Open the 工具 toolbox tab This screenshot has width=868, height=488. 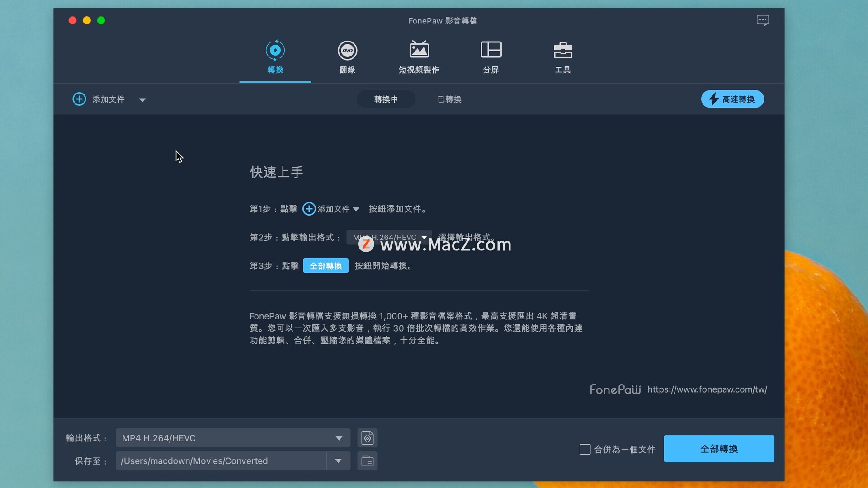563,57
